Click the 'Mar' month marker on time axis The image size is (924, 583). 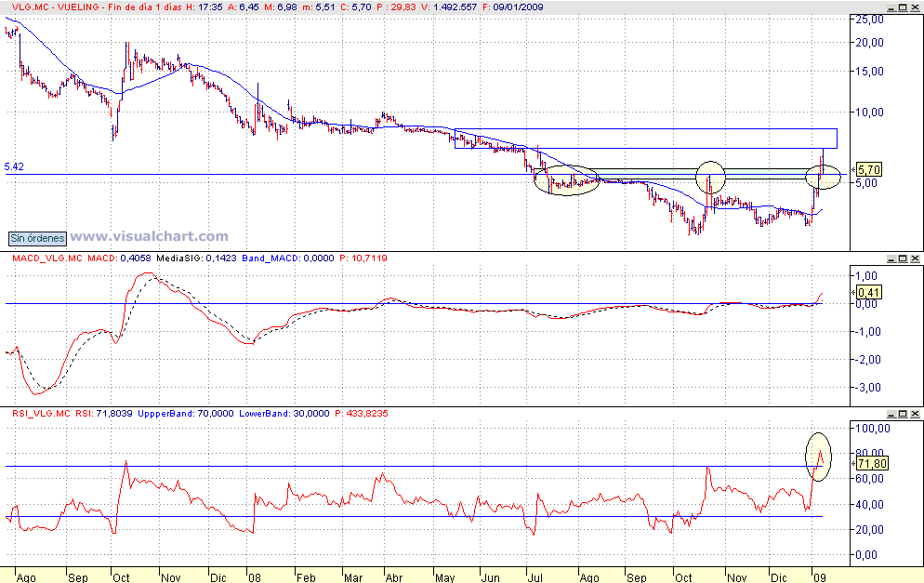point(353,577)
